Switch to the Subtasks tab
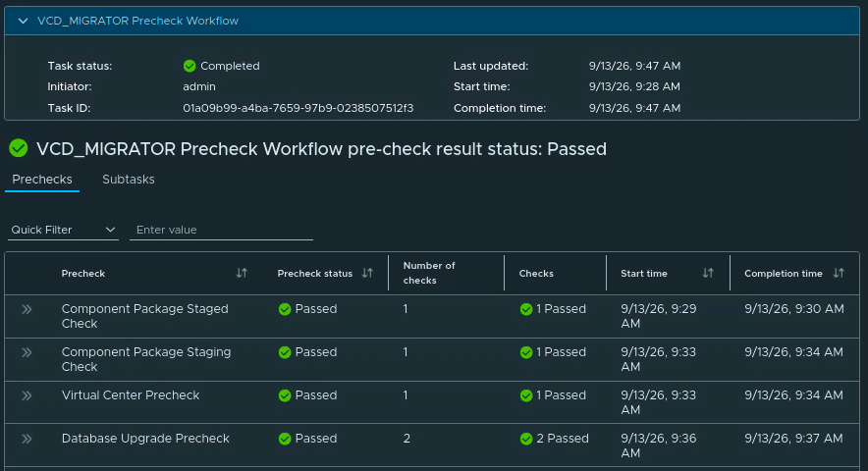This screenshot has width=868, height=471. coord(129,180)
